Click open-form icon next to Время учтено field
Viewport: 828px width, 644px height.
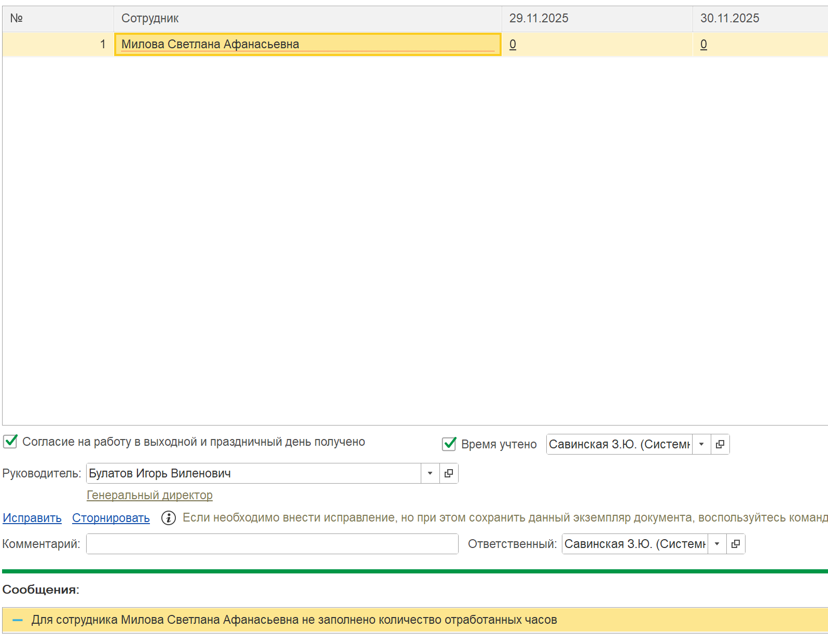tap(720, 444)
